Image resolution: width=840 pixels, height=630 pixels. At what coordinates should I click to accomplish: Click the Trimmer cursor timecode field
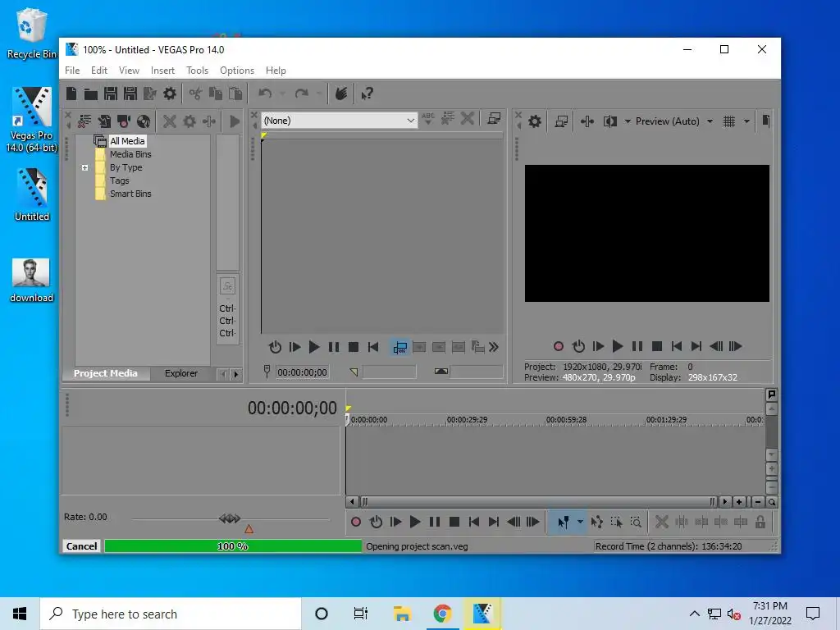click(x=302, y=372)
